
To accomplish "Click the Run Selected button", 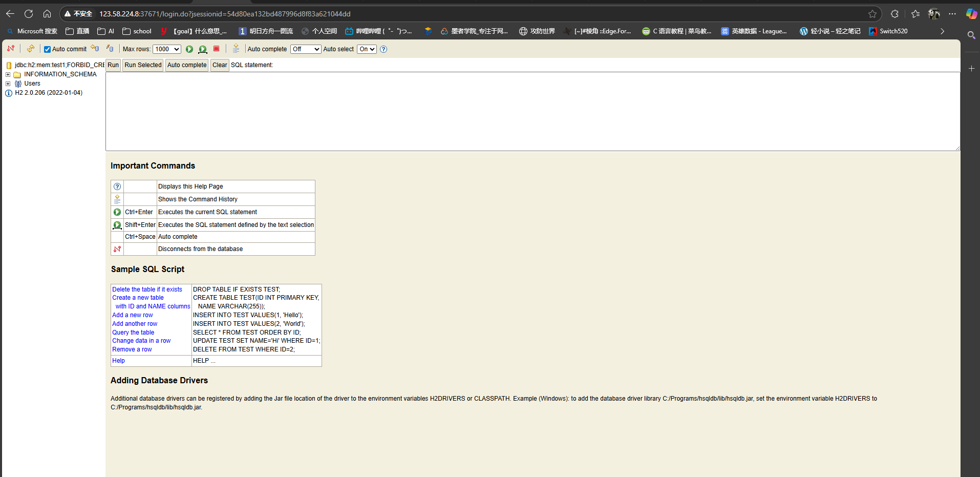I will tap(142, 65).
